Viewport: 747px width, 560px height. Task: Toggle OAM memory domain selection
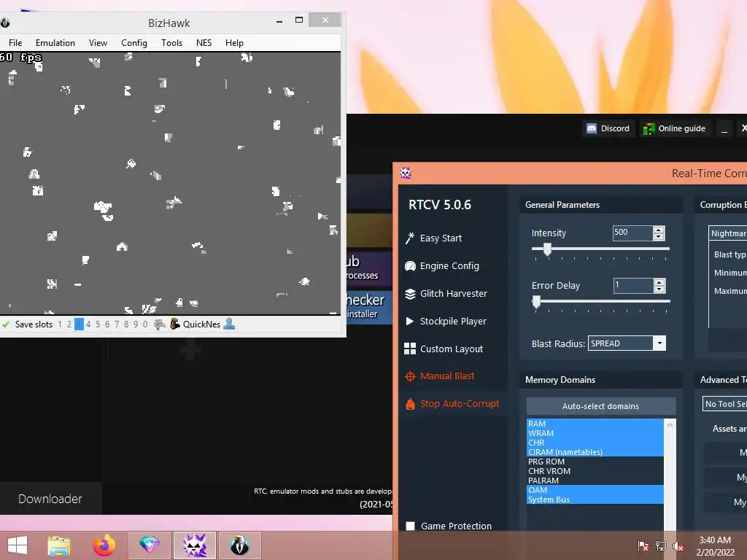tap(595, 490)
